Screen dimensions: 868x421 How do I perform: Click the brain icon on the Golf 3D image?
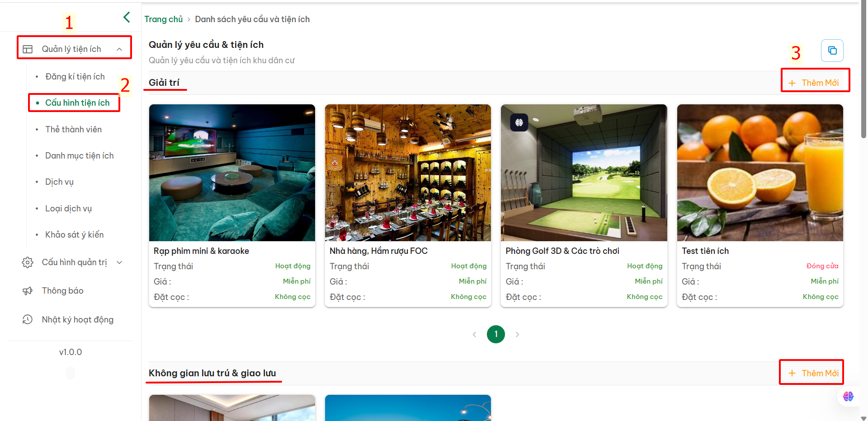coord(519,122)
